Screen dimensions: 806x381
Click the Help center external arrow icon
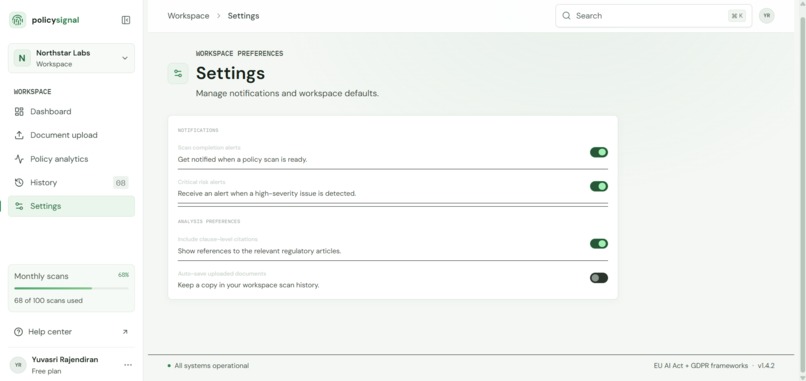point(125,332)
